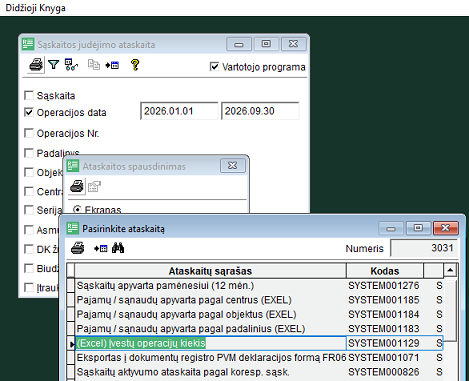
Task: Click code cell SYSTEM001071
Action: coord(385,358)
